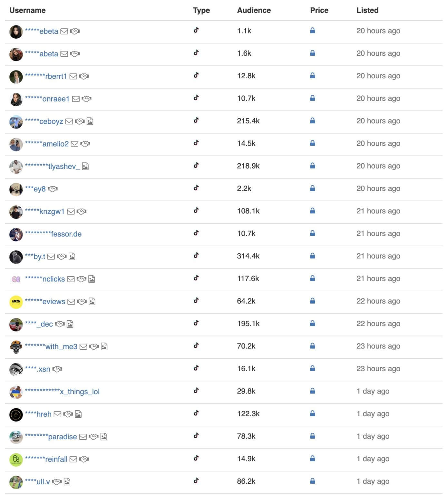
Task: Click the lock price icon for *****knzgw1
Action: click(312, 211)
